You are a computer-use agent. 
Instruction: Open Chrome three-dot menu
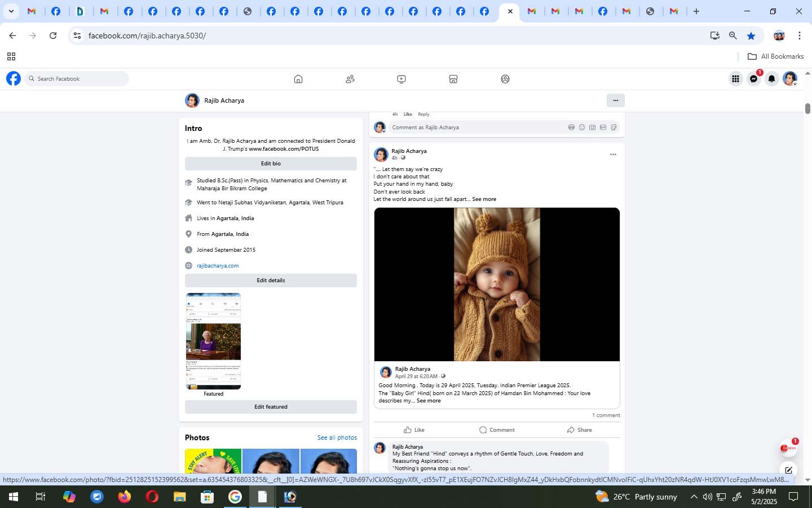[x=800, y=36]
